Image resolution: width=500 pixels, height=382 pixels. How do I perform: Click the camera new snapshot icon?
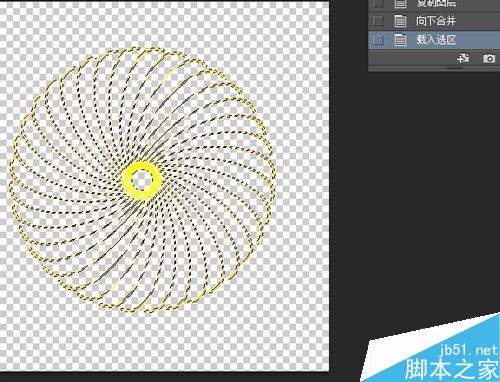tap(489, 58)
